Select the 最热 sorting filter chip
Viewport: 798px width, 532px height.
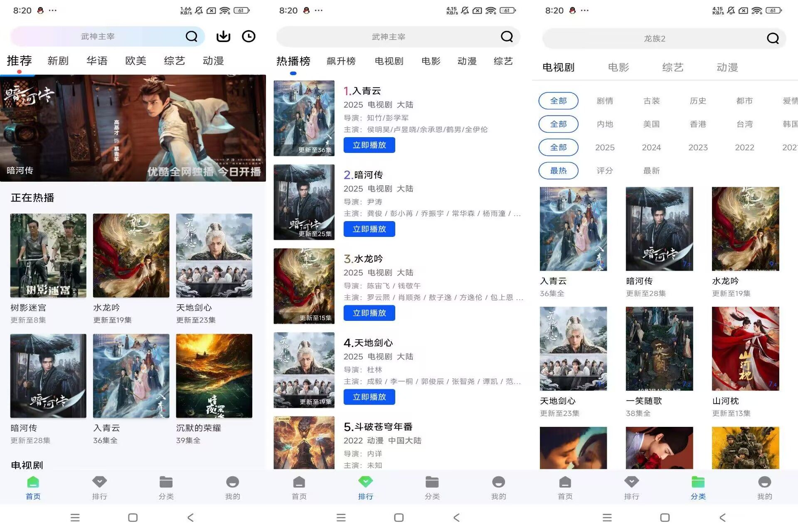(558, 170)
